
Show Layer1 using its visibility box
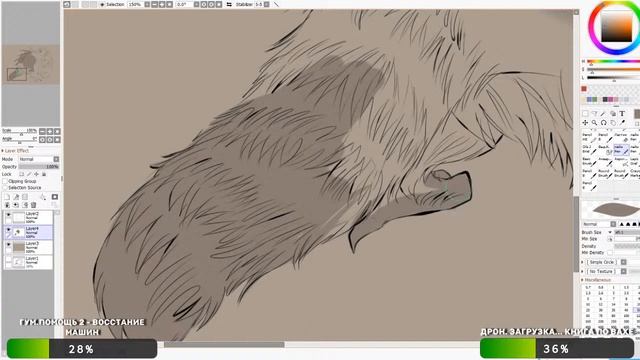(x=8, y=259)
